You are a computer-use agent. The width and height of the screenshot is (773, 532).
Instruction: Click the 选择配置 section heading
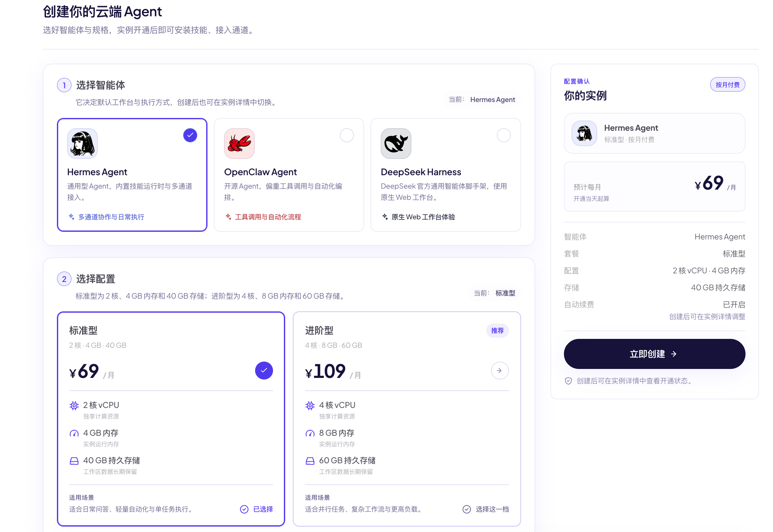tap(96, 279)
